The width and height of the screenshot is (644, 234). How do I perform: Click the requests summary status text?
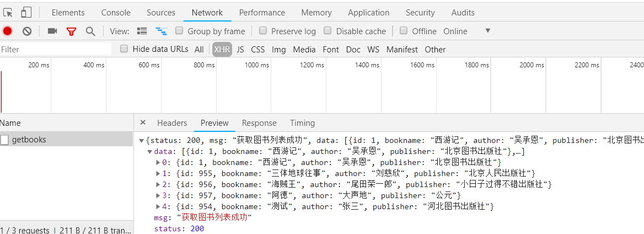point(66,230)
